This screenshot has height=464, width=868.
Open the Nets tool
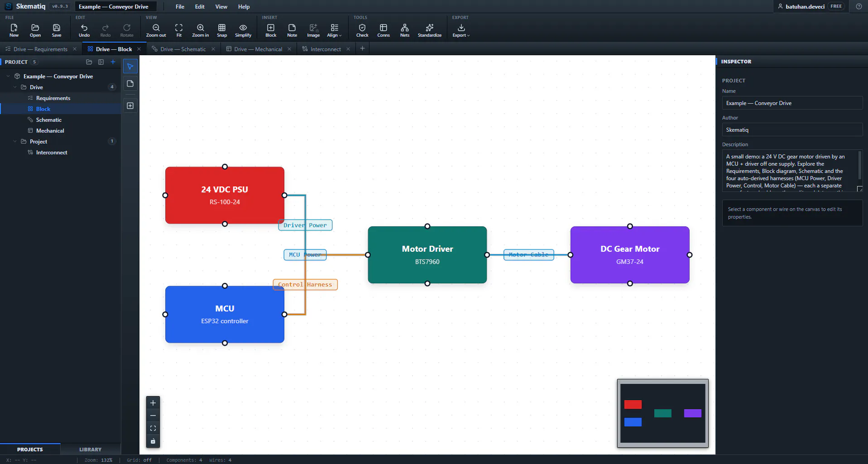point(405,30)
